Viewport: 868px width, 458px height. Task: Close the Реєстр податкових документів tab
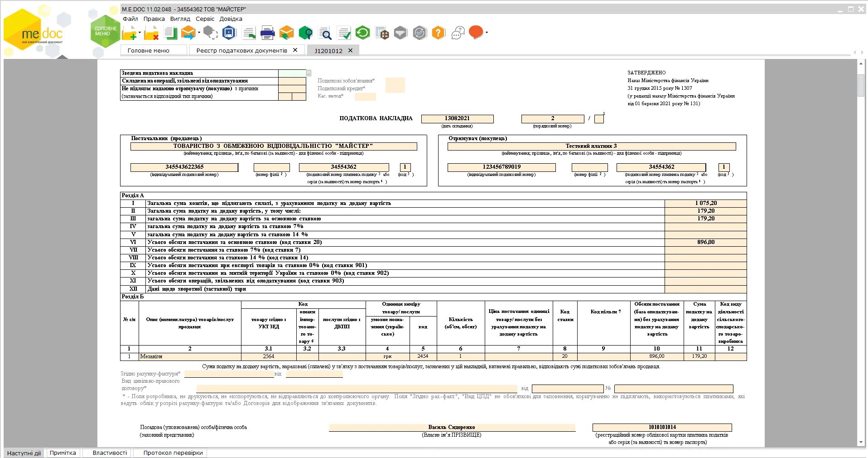295,50
